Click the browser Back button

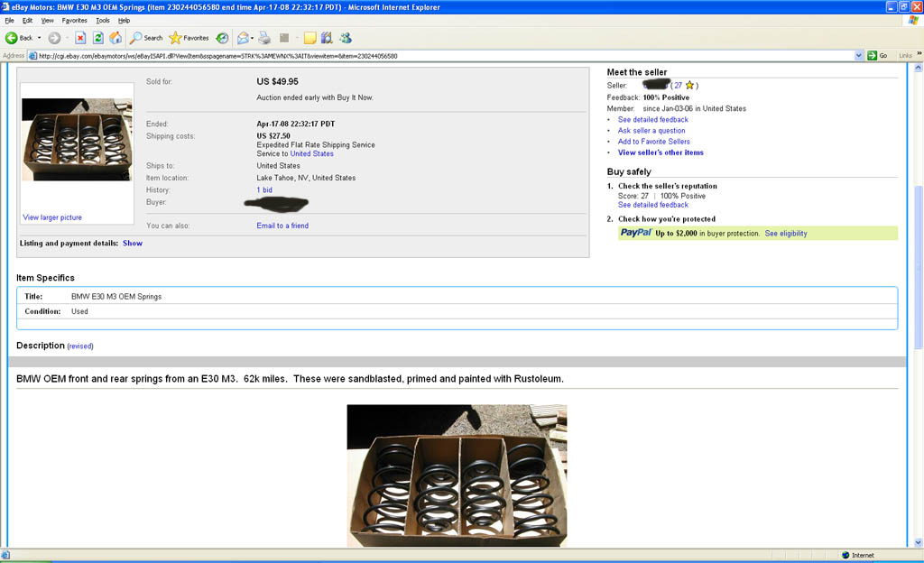point(19,38)
